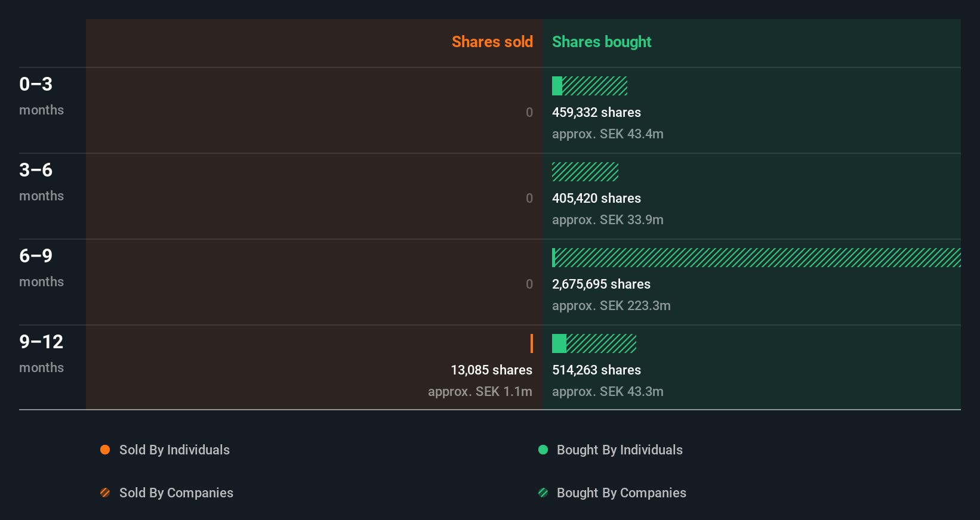Select the Sold By Companies legend label
This screenshot has height=520, width=980.
point(176,493)
